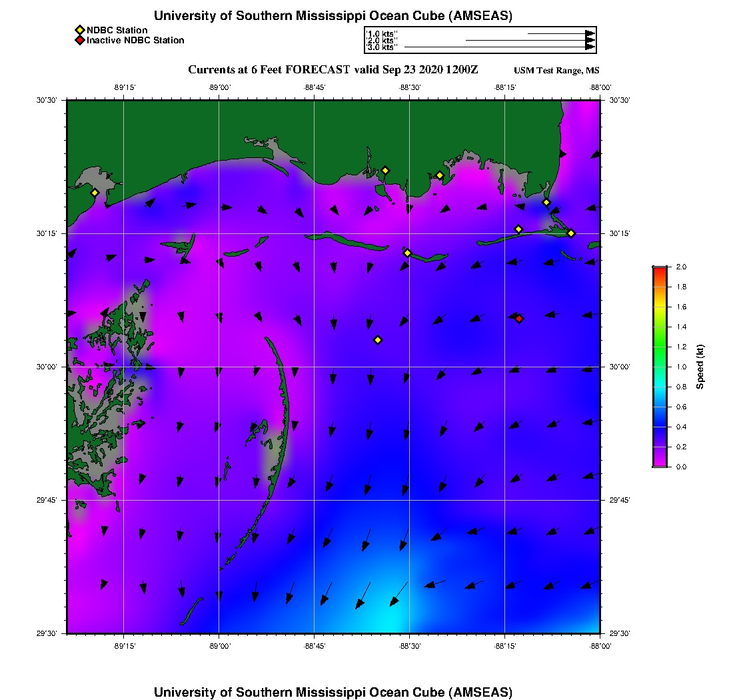Click the yellow coastal station marker just east of 88°30'
The image size is (733, 700).
439,176
